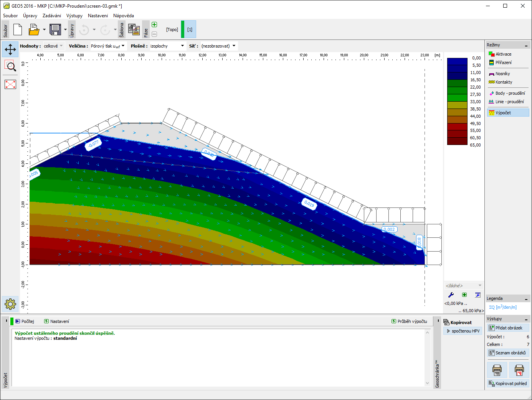Click the -0,077 flow label on the model

coord(93,144)
